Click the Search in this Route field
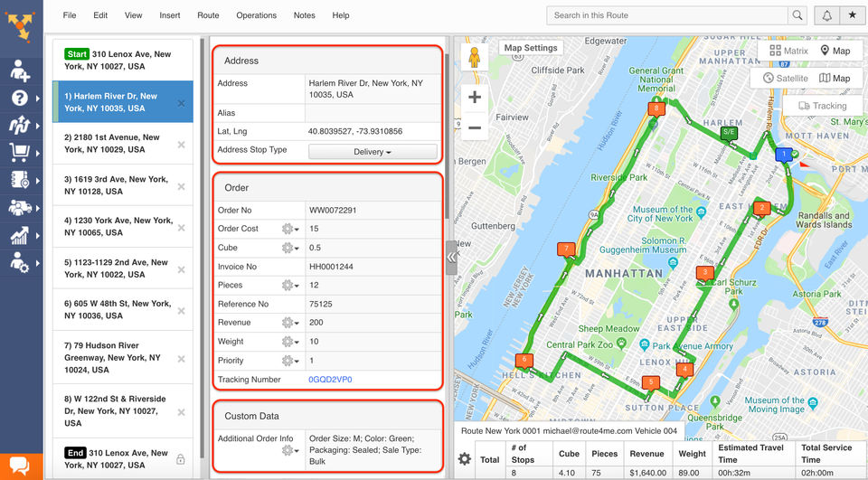 pyautogui.click(x=667, y=15)
